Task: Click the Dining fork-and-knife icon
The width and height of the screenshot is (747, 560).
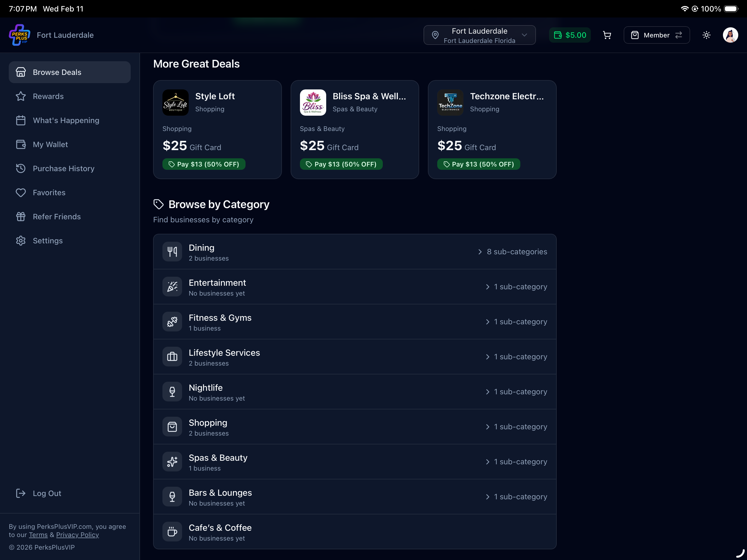Action: click(x=172, y=252)
